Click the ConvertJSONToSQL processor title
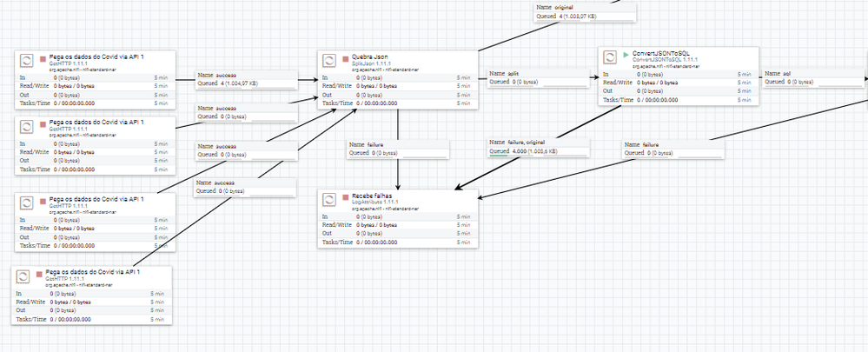 tap(661, 53)
